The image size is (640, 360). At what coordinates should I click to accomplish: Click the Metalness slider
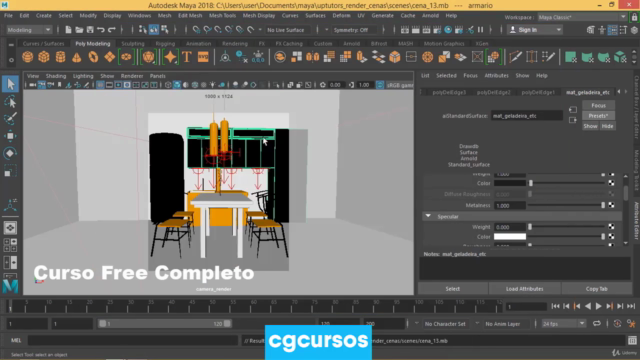[567, 205]
